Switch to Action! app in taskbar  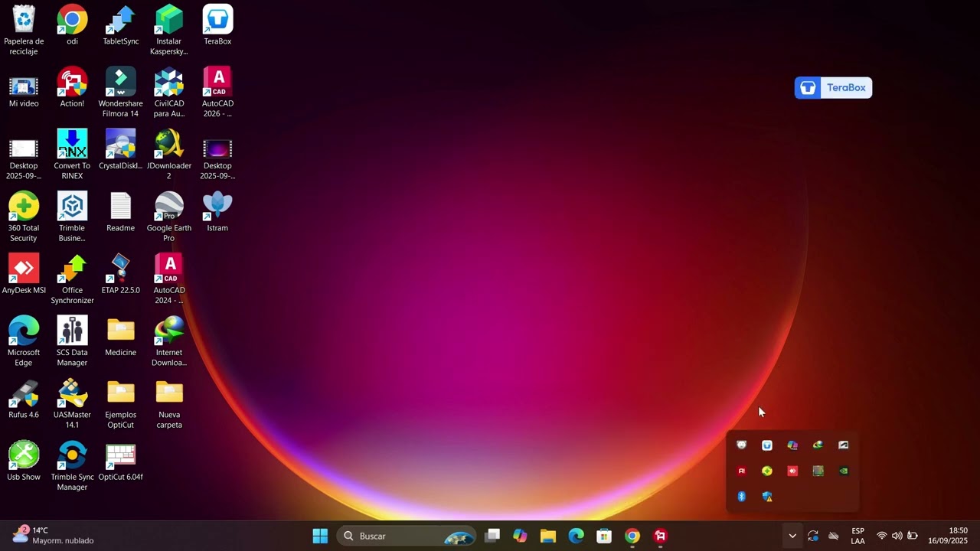(661, 536)
